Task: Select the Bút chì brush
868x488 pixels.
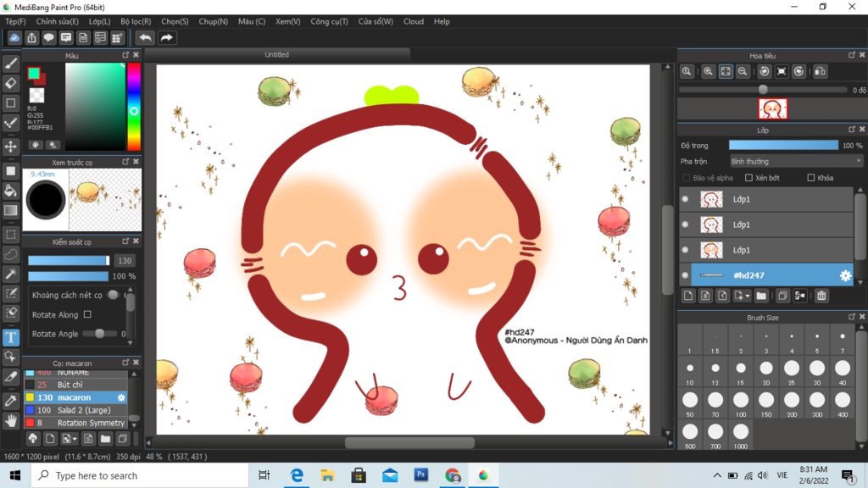Action: coord(75,385)
